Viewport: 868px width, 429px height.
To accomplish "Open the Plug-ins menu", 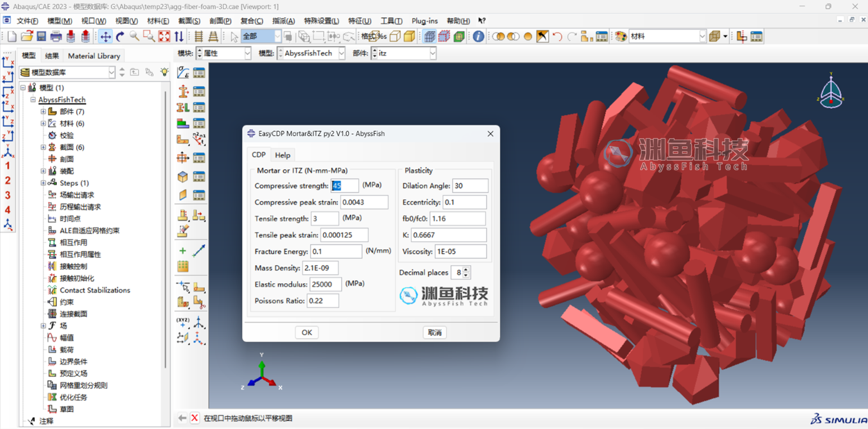I will pyautogui.click(x=424, y=21).
